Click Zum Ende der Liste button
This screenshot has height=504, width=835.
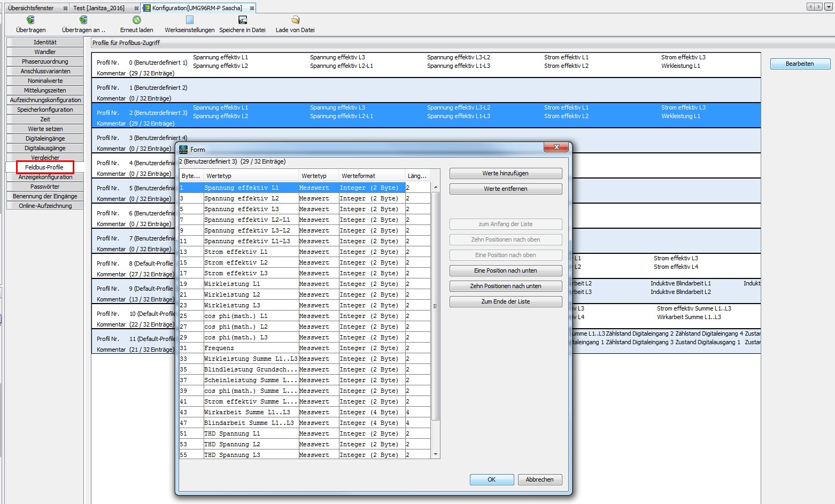(505, 301)
